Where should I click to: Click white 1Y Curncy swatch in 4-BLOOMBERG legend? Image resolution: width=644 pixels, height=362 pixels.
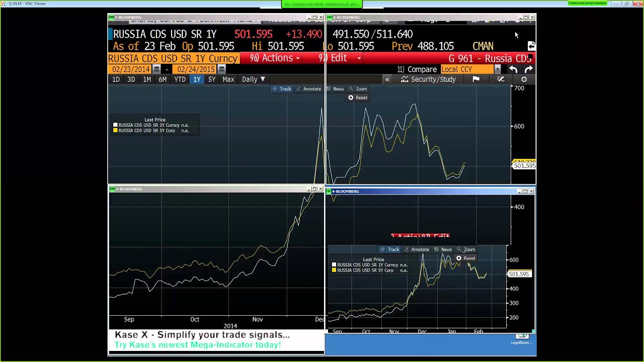[334, 265]
